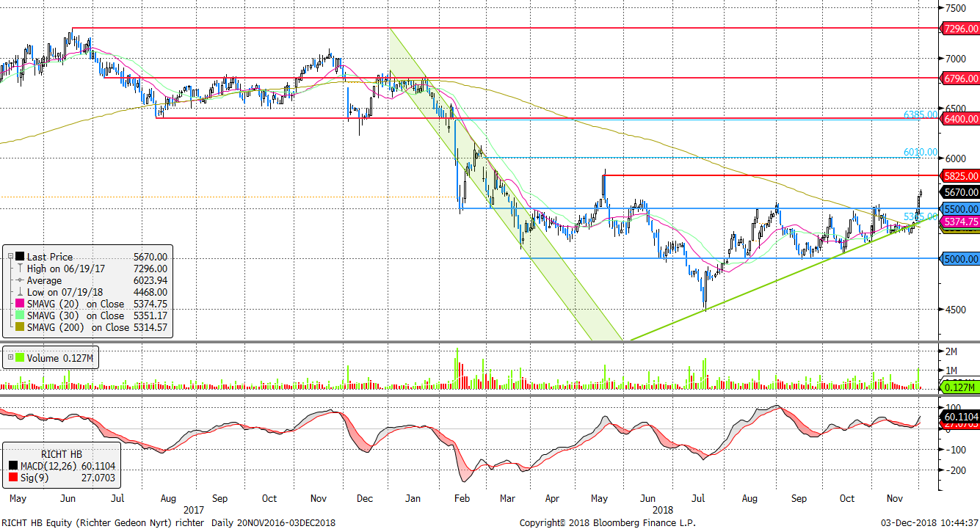Click the 'Sig(9)' legend label
980x529 pixels.
tap(36, 478)
